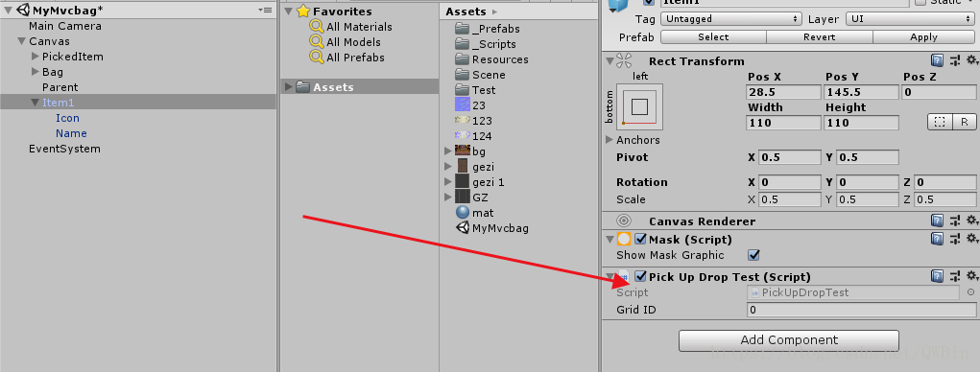Select the MyMvcbag scene asset icon

coord(463,228)
